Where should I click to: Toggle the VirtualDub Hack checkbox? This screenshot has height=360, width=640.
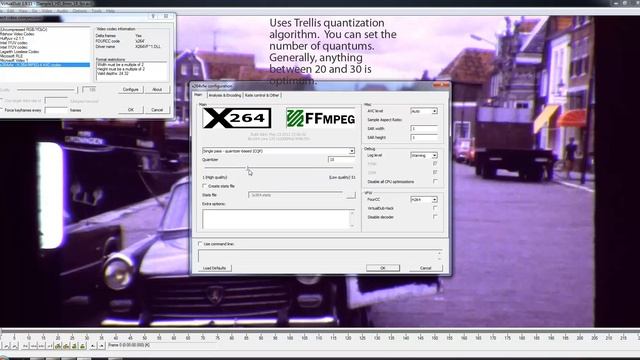[x=435, y=208]
